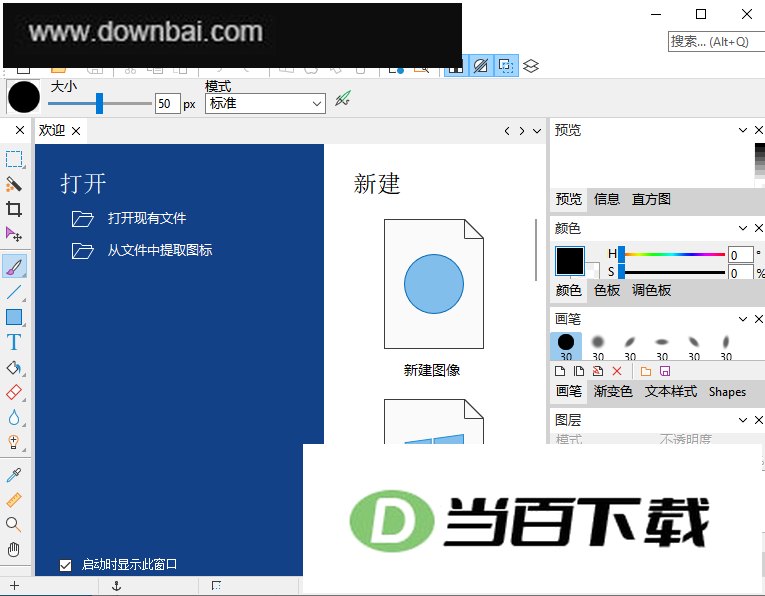The image size is (765, 596).
Task: Close the 颜色 panel
Action: tap(759, 228)
